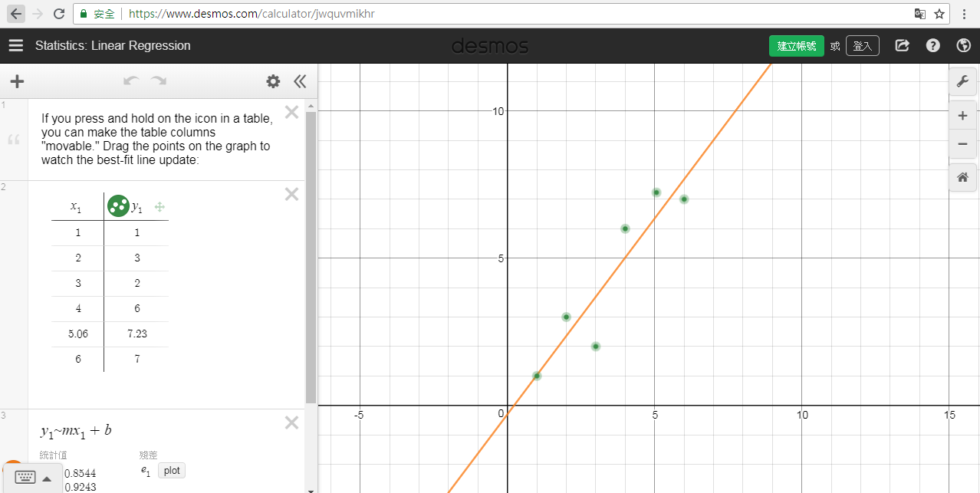The image size is (980, 493).
Task: Open the language globe menu
Action: (x=964, y=46)
